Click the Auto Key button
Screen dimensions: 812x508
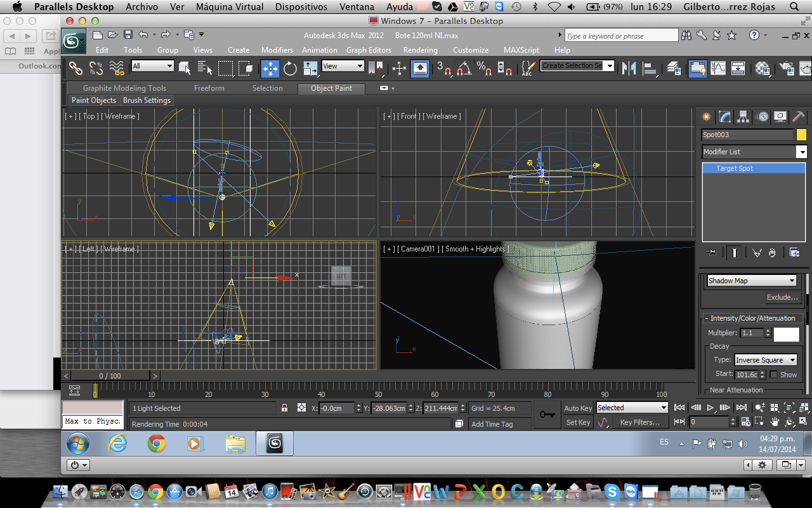click(x=578, y=408)
